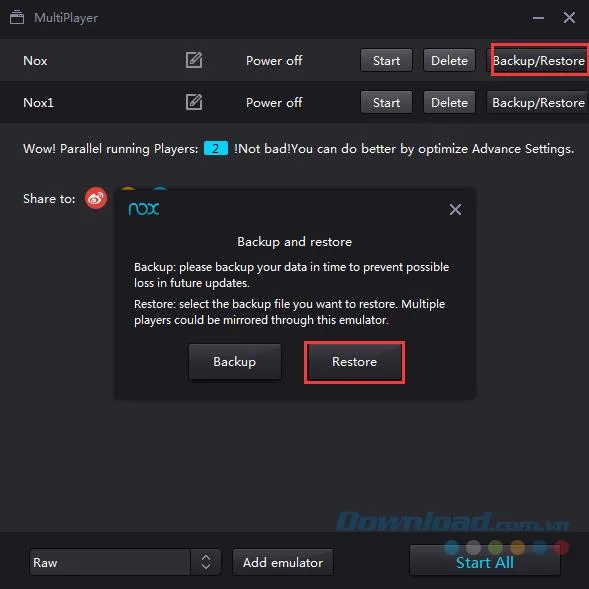The image size is (589, 589).
Task: Click the Backup button in dialog
Action: [235, 361]
